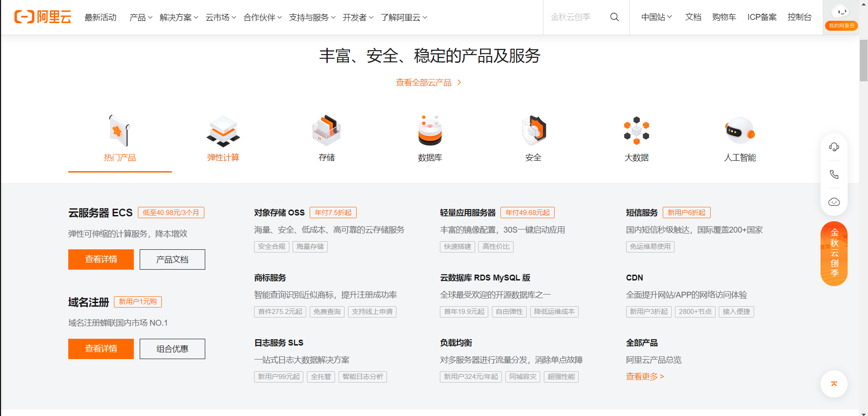Open the 全部产品 heading
Image resolution: width=868 pixels, height=416 pixels.
coord(642,343)
